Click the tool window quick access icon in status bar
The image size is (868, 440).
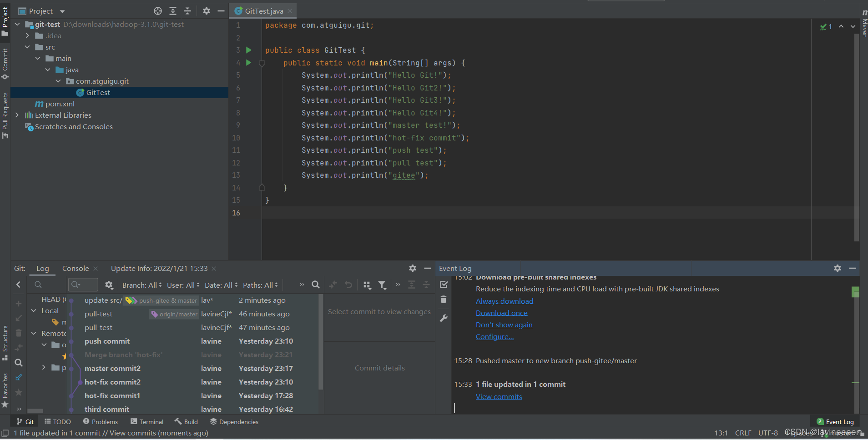click(x=5, y=433)
